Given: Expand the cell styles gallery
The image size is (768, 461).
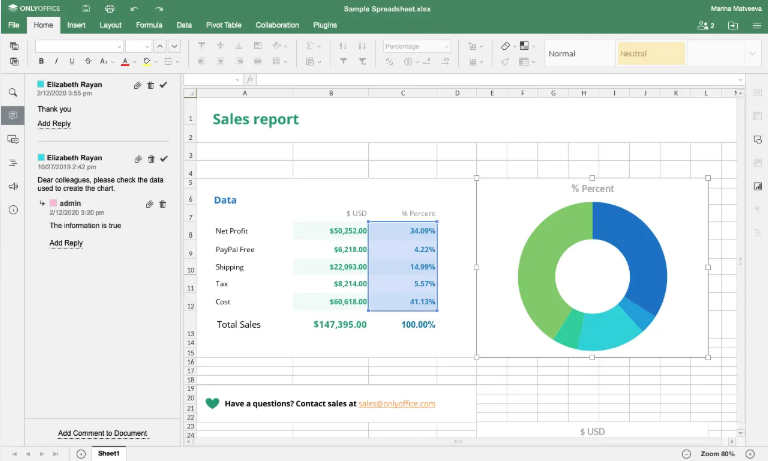Looking at the screenshot, I should pos(752,53).
